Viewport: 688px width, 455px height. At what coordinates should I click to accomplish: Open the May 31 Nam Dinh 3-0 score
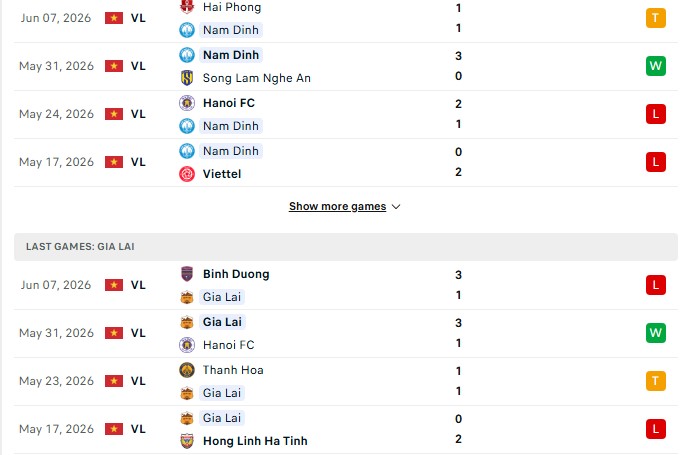[458, 66]
